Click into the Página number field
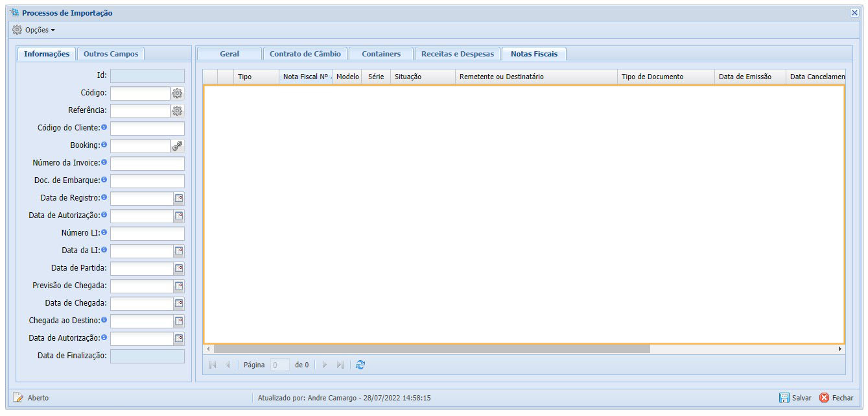 coord(280,365)
